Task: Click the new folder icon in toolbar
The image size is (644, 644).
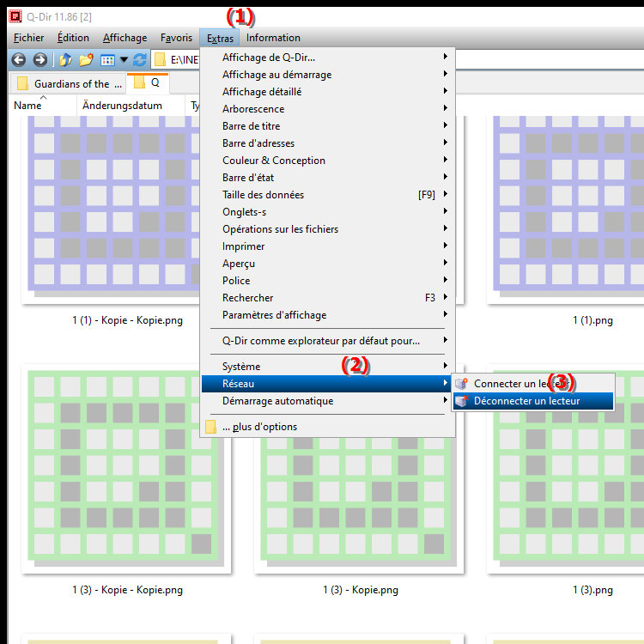Action: coord(86,60)
